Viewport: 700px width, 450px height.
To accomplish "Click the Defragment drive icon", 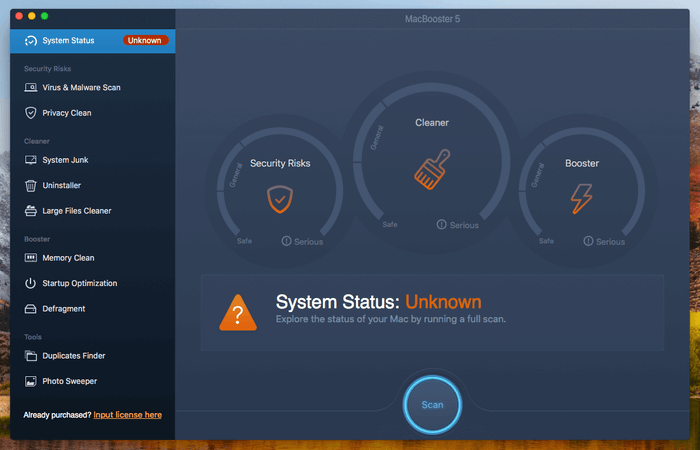I will [x=30, y=308].
